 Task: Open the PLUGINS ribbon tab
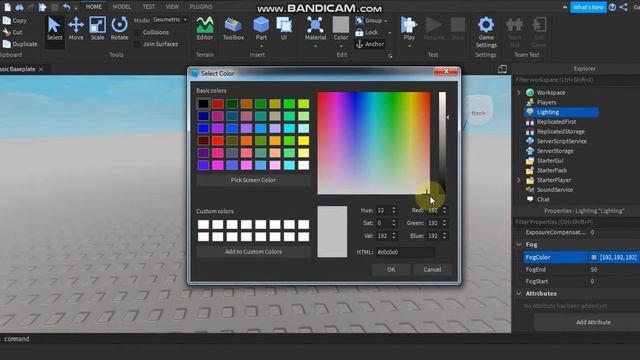(201, 7)
